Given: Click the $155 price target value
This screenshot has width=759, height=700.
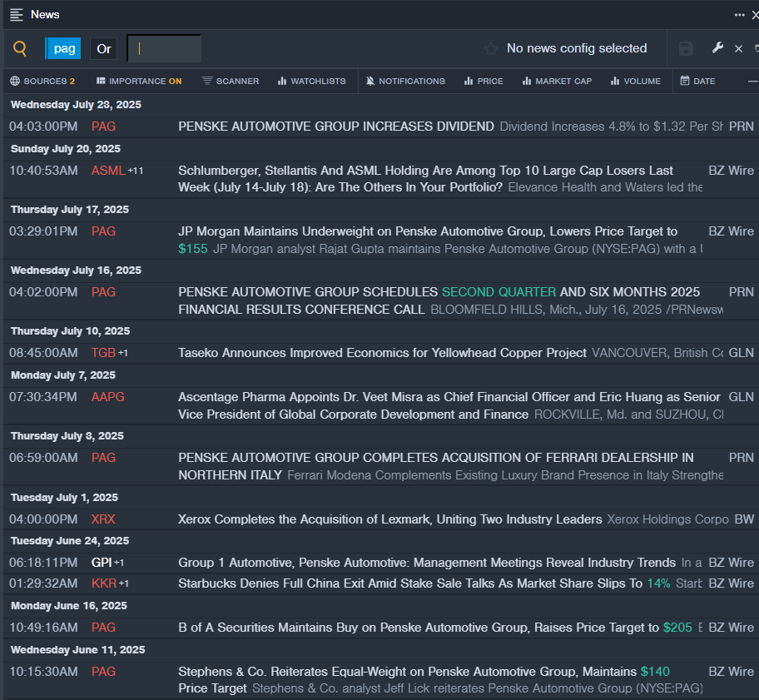Looking at the screenshot, I should click(x=192, y=249).
